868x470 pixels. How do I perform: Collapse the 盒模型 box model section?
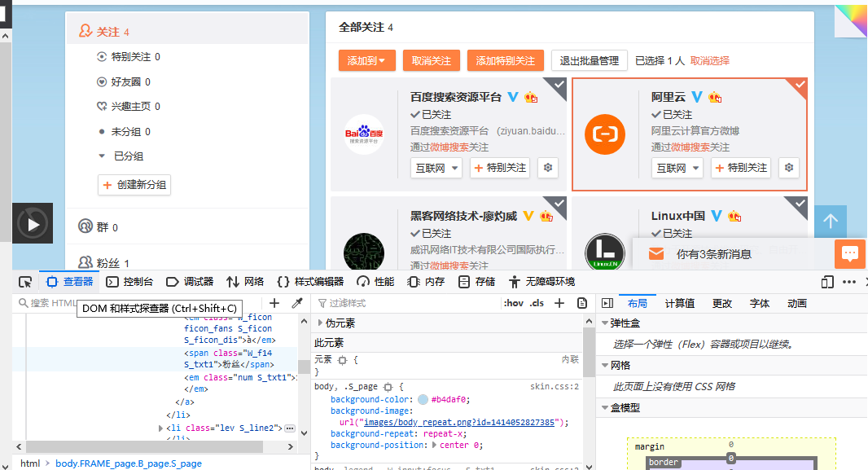pos(605,408)
